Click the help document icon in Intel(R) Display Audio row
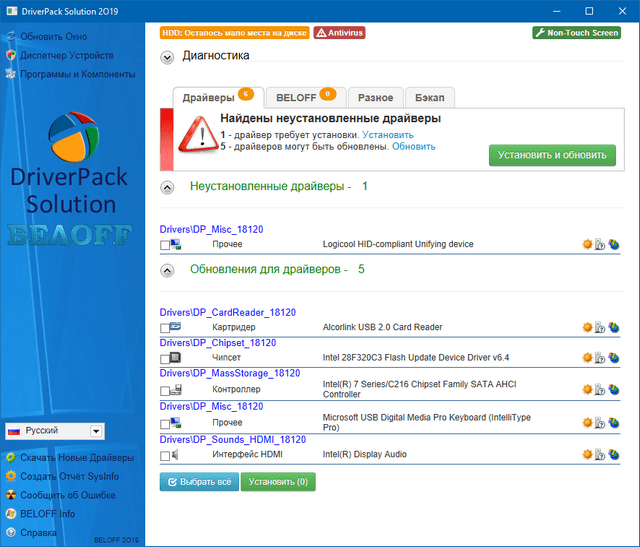This screenshot has width=640, height=547. pos(600,455)
